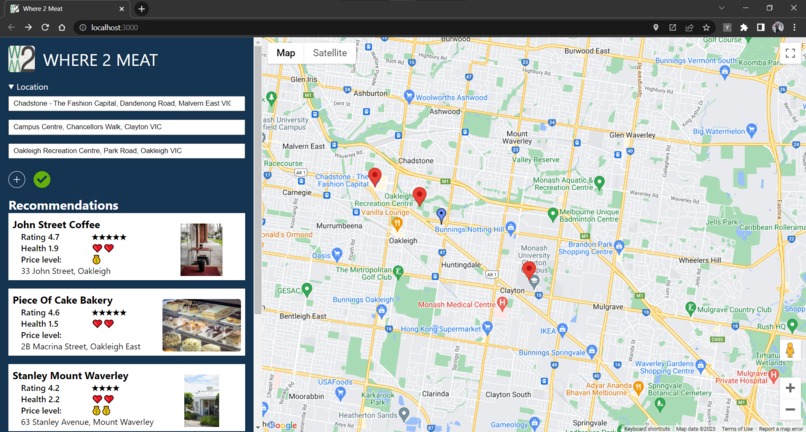Click the location permission icon in address bar

click(x=655, y=27)
